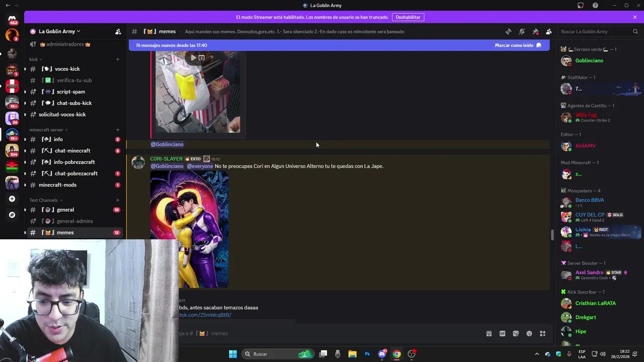Click invite people icon beside server name
The width and height of the screenshot is (644, 362).
coord(118,31)
